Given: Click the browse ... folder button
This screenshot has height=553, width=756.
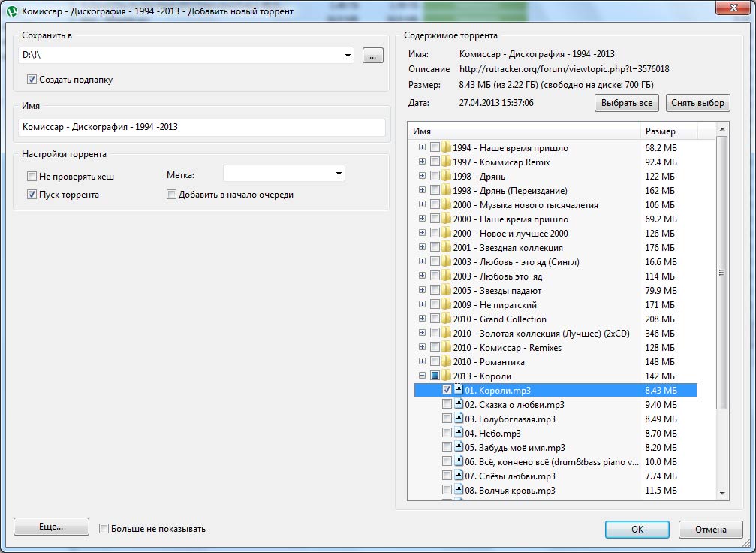Looking at the screenshot, I should (372, 56).
